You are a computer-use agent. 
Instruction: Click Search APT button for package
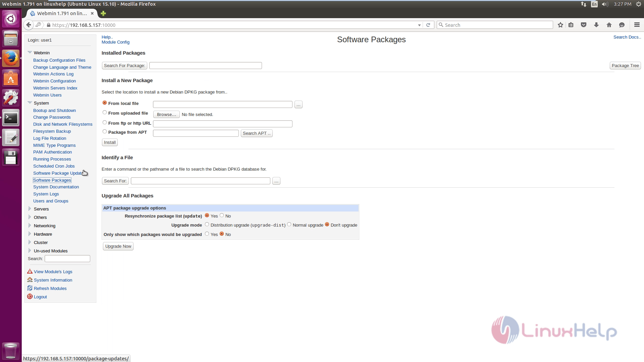tap(257, 133)
